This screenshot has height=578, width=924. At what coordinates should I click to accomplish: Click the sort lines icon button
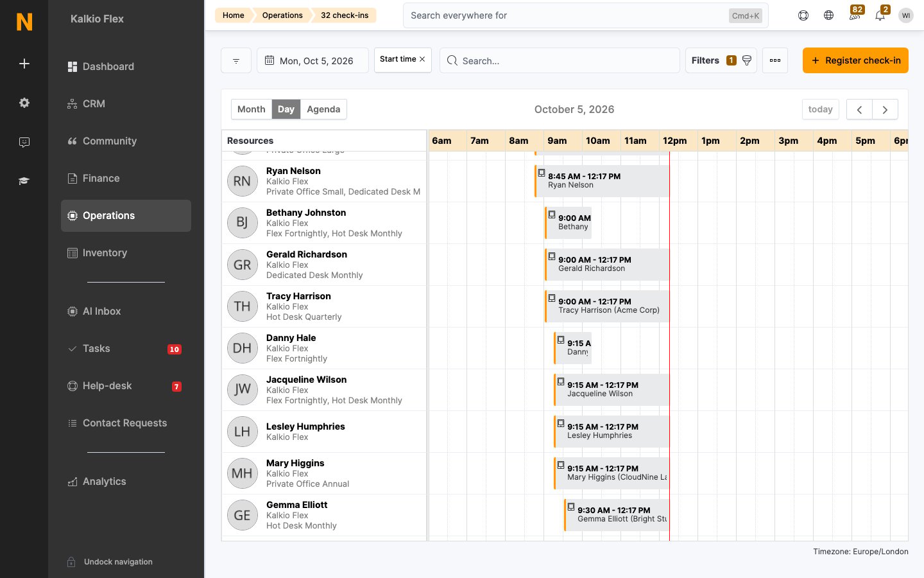236,60
